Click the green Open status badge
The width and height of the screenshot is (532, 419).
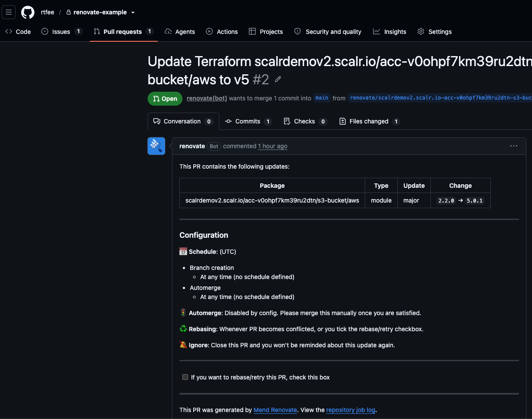click(x=165, y=99)
